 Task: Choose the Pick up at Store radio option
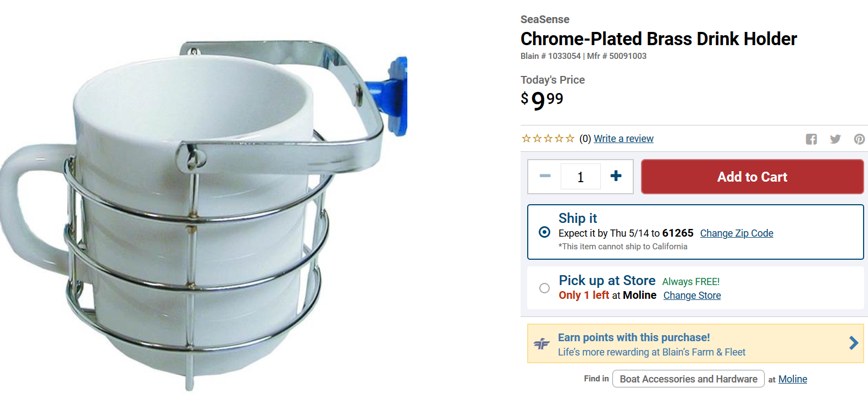click(544, 288)
